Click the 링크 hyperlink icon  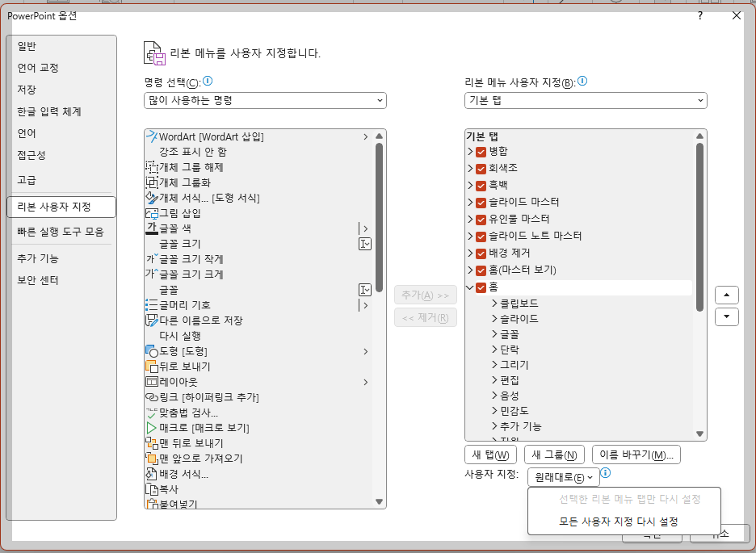point(152,397)
